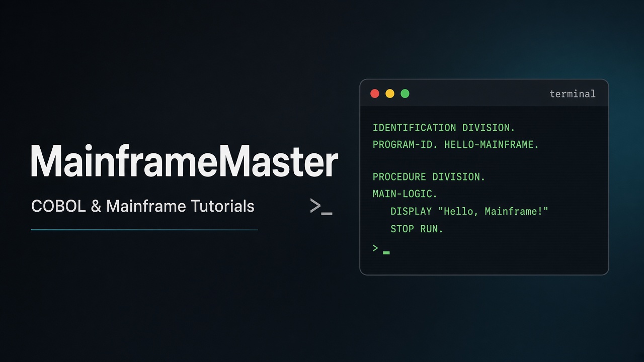Image resolution: width=644 pixels, height=362 pixels.
Task: Click the STOP RUN. line
Action: point(417,229)
